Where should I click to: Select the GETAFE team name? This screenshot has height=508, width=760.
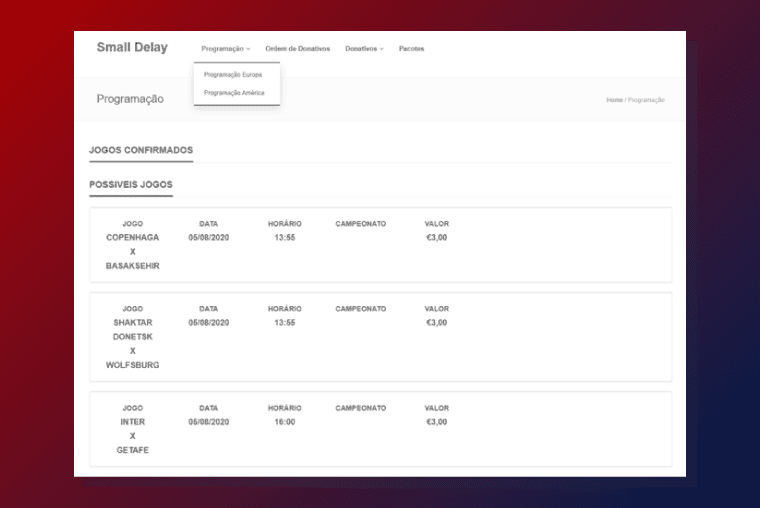[x=132, y=450]
